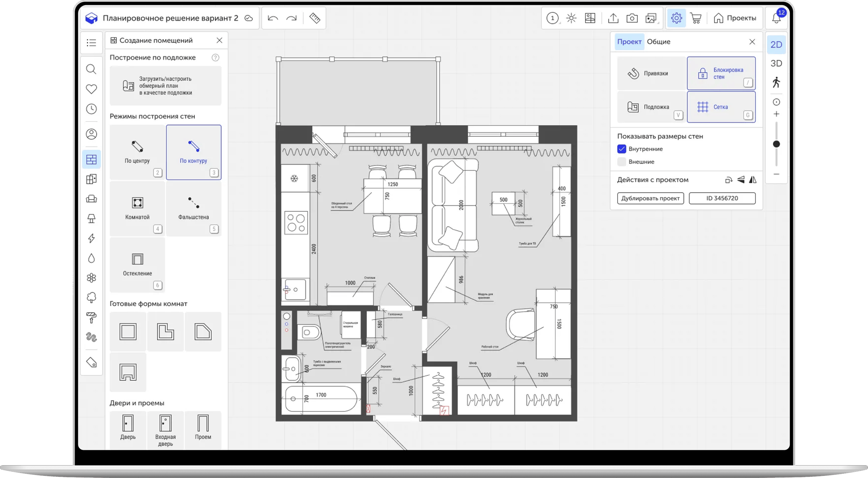Open floor number selector with circled 1
The height and width of the screenshot is (478, 868).
[x=552, y=18]
